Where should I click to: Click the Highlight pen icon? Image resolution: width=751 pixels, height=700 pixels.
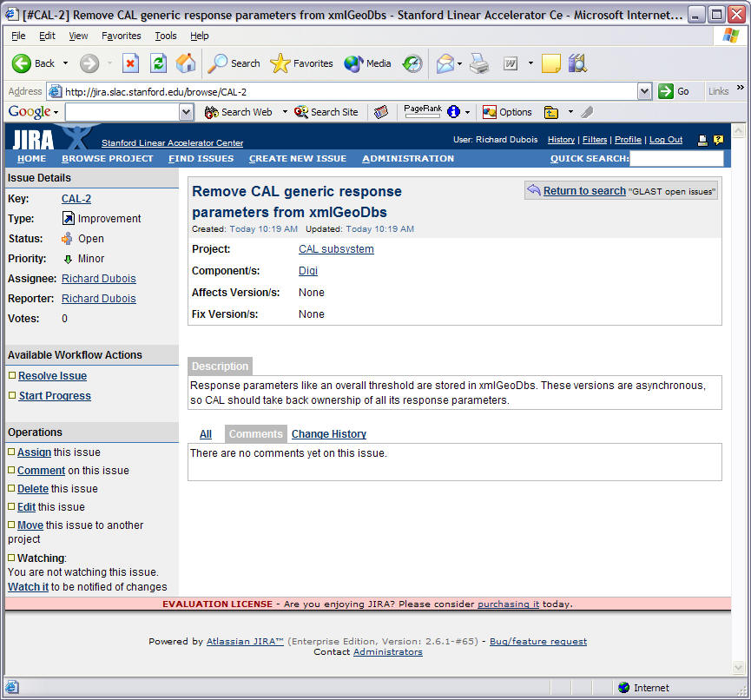tap(587, 112)
